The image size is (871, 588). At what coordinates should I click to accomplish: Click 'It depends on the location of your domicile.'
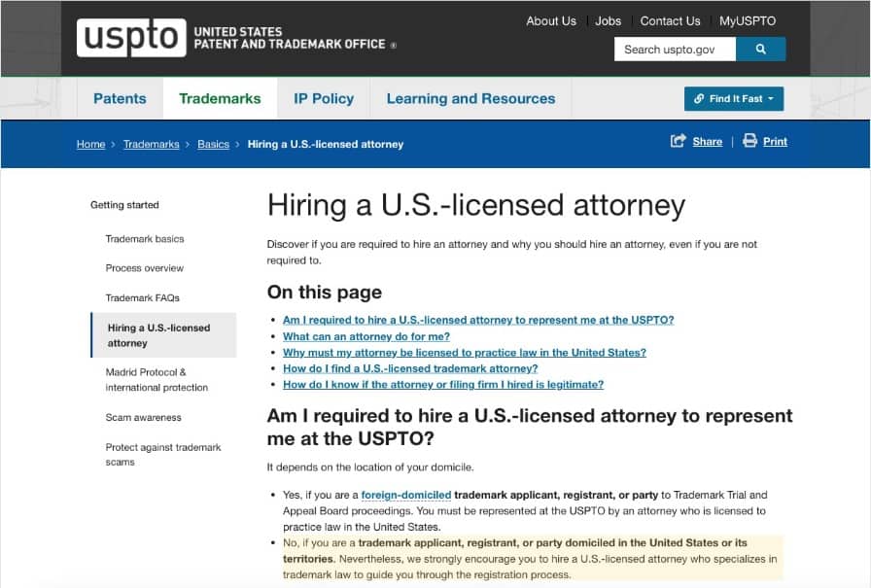tap(370, 467)
